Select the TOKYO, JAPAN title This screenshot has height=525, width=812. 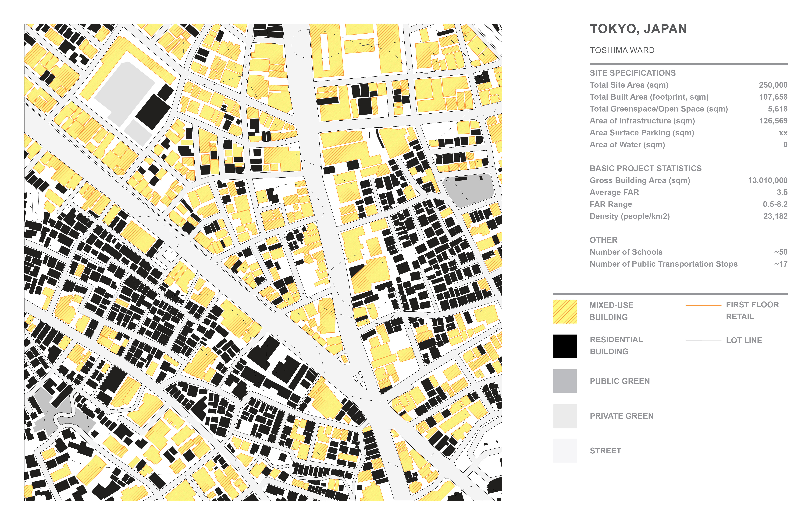[638, 29]
